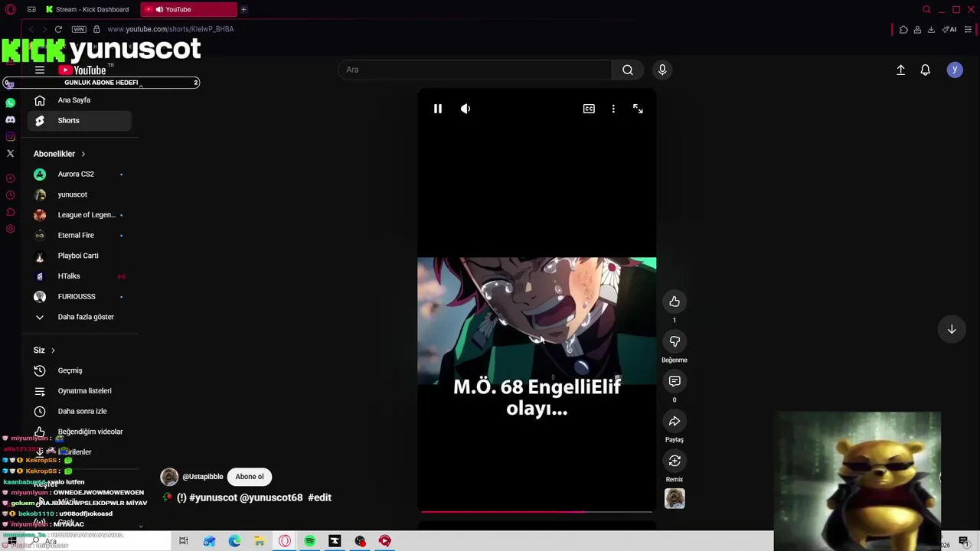980x551 pixels.
Task: Open League of Legends subscription
Action: (x=80, y=215)
